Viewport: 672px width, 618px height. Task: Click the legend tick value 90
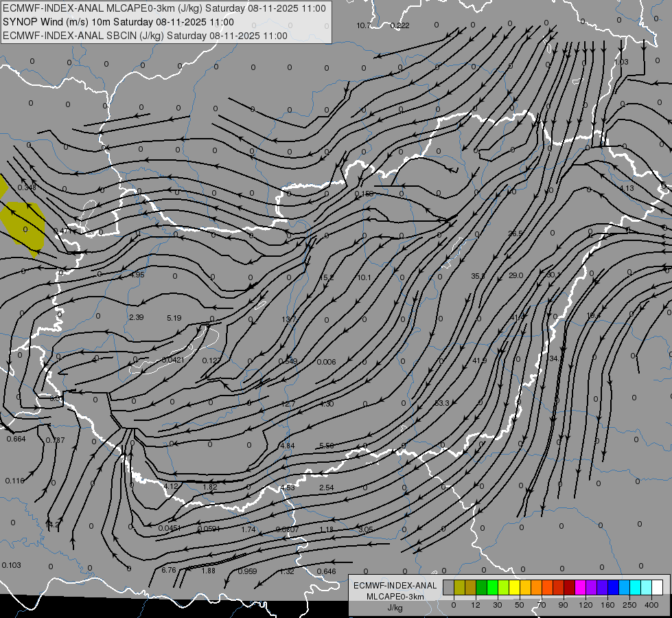(x=563, y=605)
